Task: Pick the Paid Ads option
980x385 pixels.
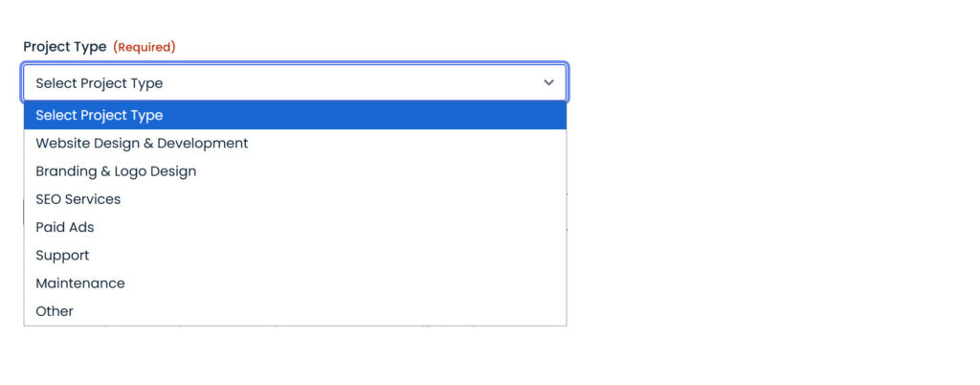Action: [x=295, y=228]
